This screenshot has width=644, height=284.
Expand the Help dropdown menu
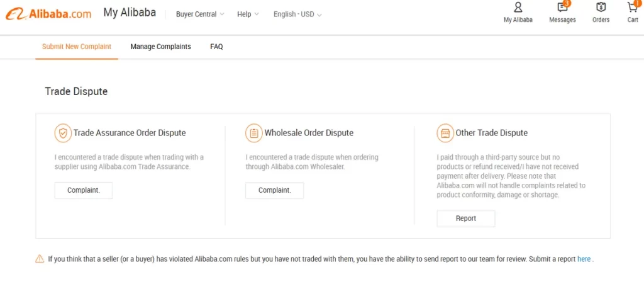pyautogui.click(x=248, y=14)
